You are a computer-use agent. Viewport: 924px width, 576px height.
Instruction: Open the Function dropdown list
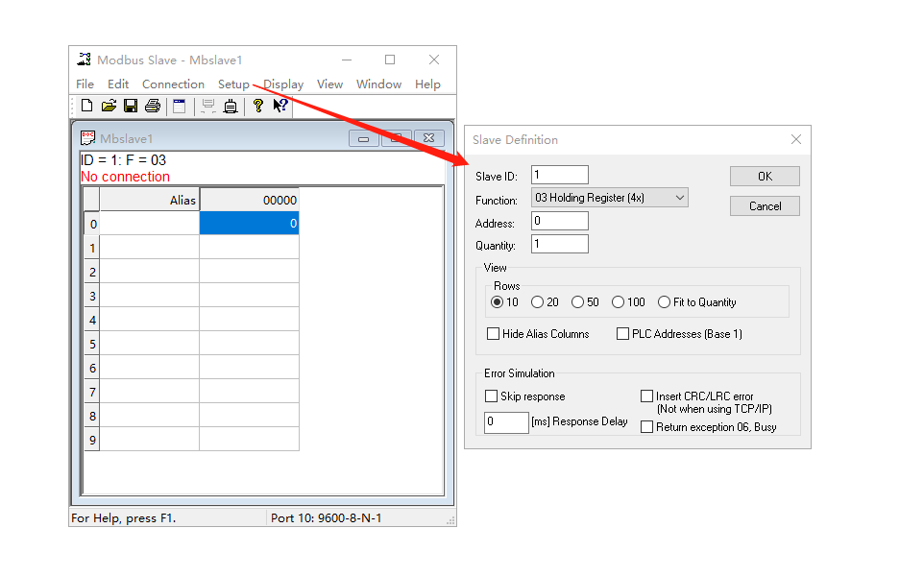click(x=610, y=198)
